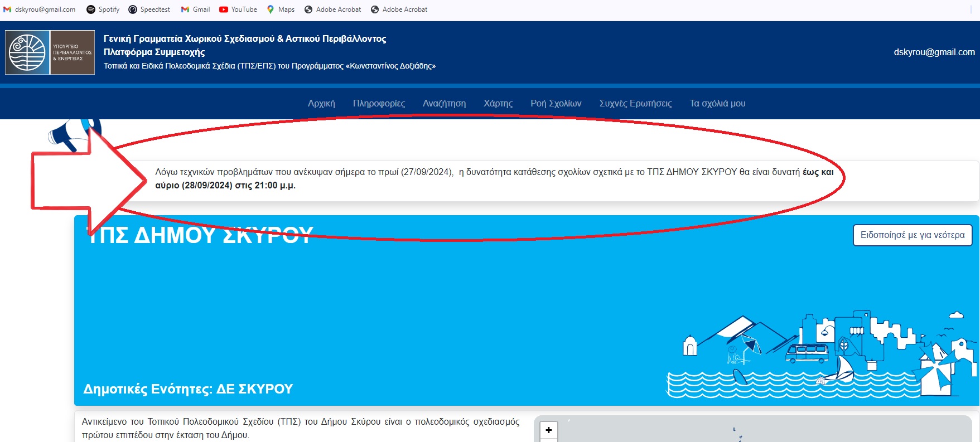980x442 pixels.
Task: Open the second Adobe Acrobat bookmark
Action: tap(399, 9)
